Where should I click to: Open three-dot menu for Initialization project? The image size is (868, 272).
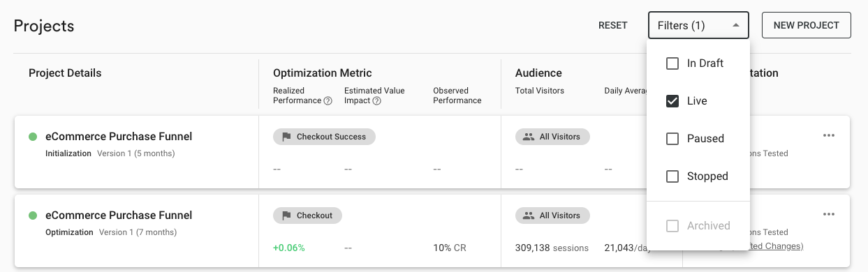829,135
